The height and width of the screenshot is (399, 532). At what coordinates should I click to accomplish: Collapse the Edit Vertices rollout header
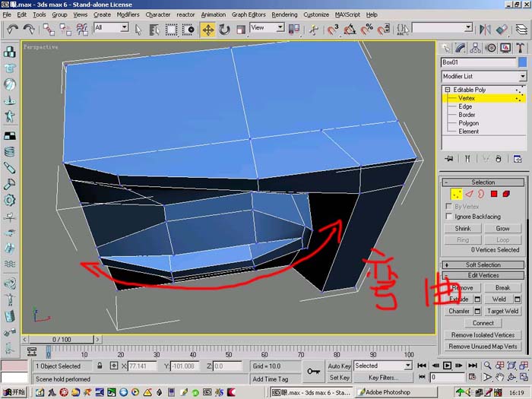click(x=483, y=275)
